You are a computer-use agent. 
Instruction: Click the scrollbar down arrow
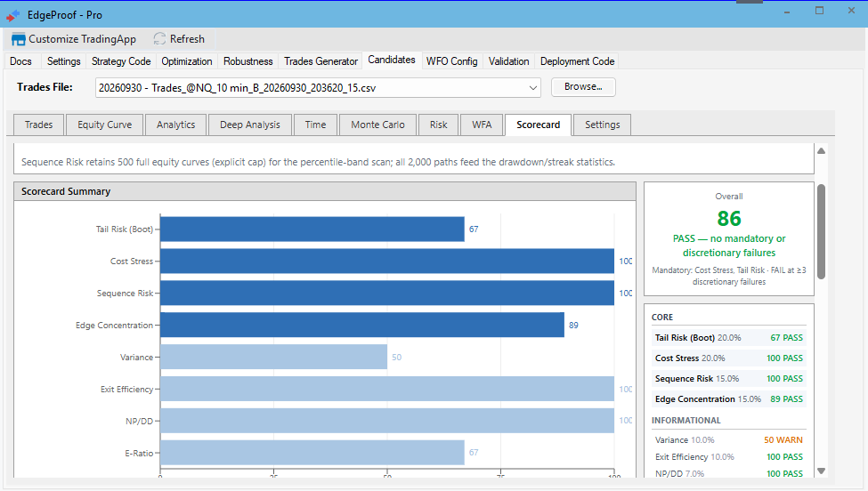(x=822, y=471)
